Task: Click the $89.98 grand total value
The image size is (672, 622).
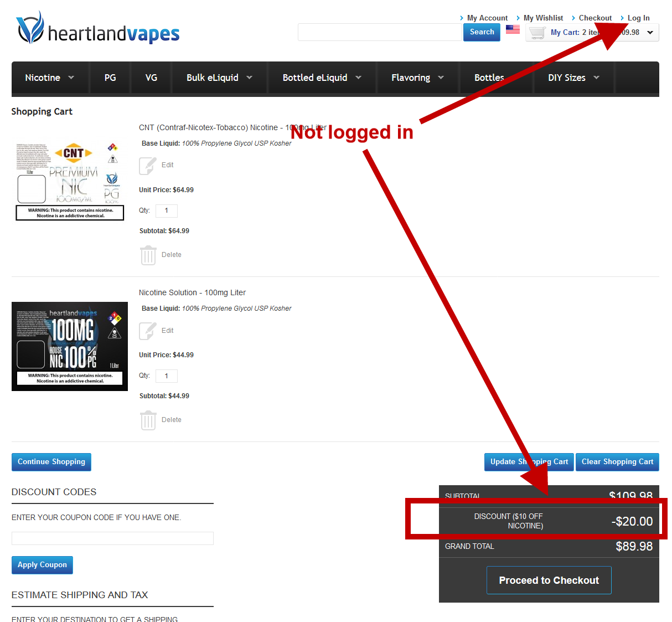Action: tap(634, 547)
